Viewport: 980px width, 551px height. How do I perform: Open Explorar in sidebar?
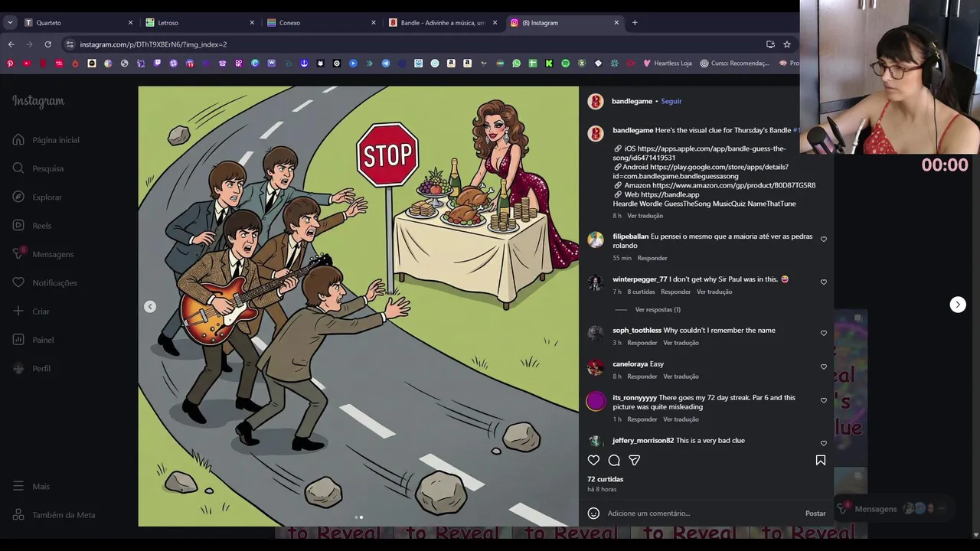tap(38, 197)
